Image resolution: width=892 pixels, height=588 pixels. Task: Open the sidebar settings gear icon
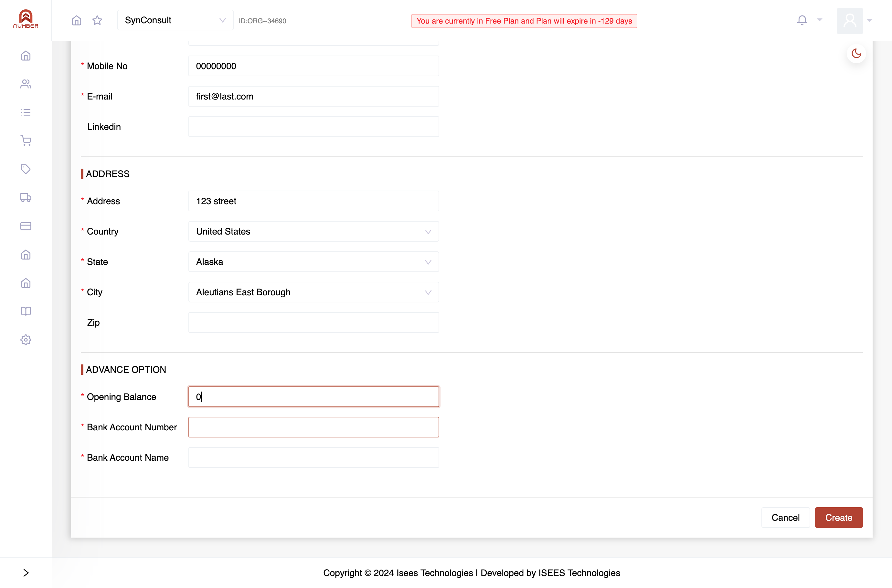tap(26, 340)
